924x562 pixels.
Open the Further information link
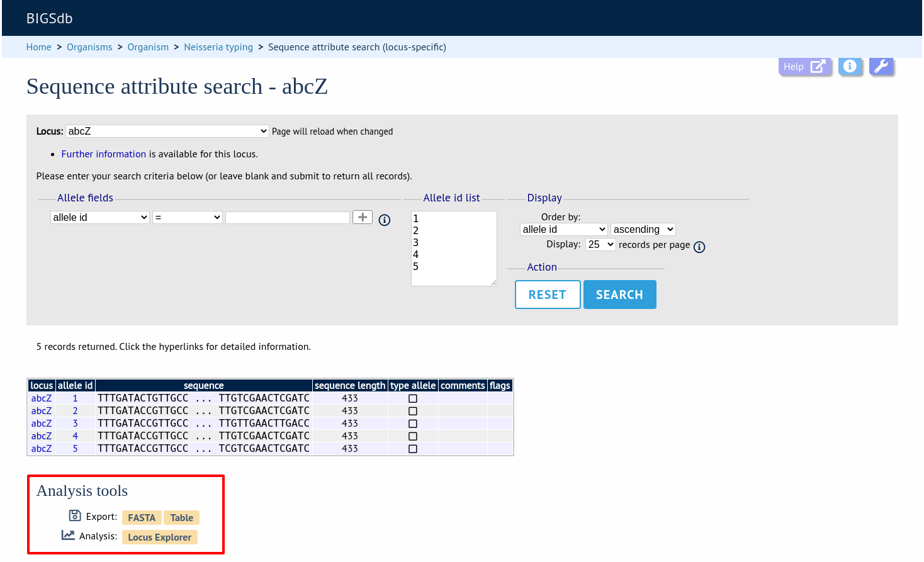104,154
